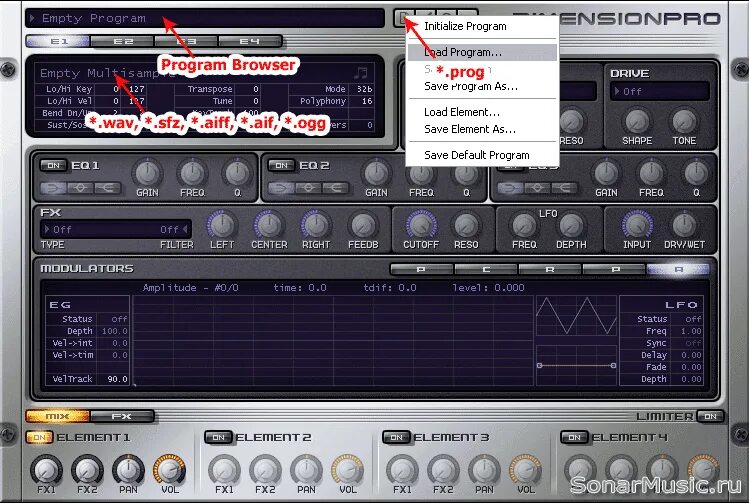This screenshot has width=749, height=503.
Task: Click the VelTrack 90.0 value
Action: (x=118, y=379)
